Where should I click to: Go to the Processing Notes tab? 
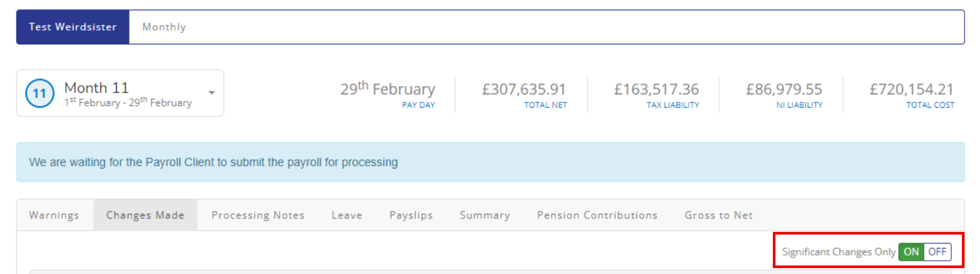pos(258,215)
